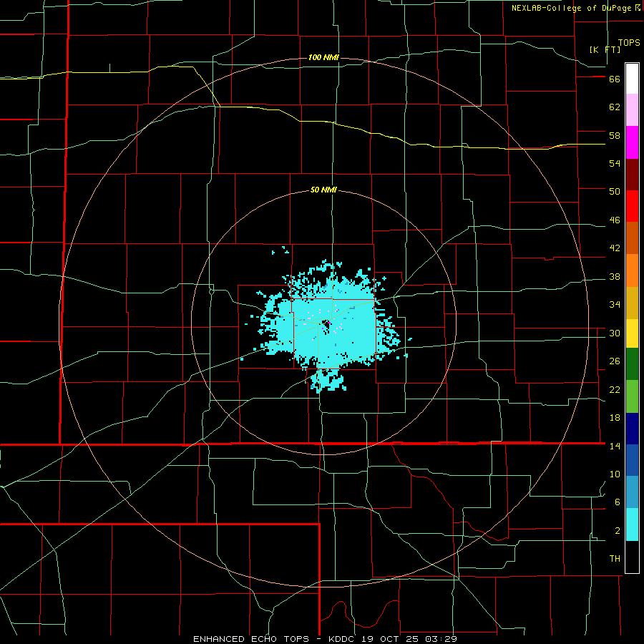Click the 'TH' legend label
The height and width of the screenshot is (644, 644).
615,559
